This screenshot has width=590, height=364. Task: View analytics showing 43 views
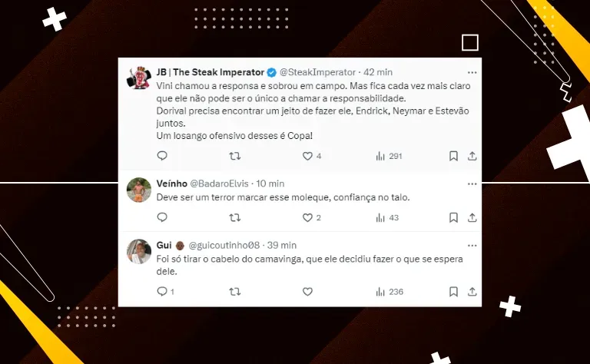pos(387,217)
